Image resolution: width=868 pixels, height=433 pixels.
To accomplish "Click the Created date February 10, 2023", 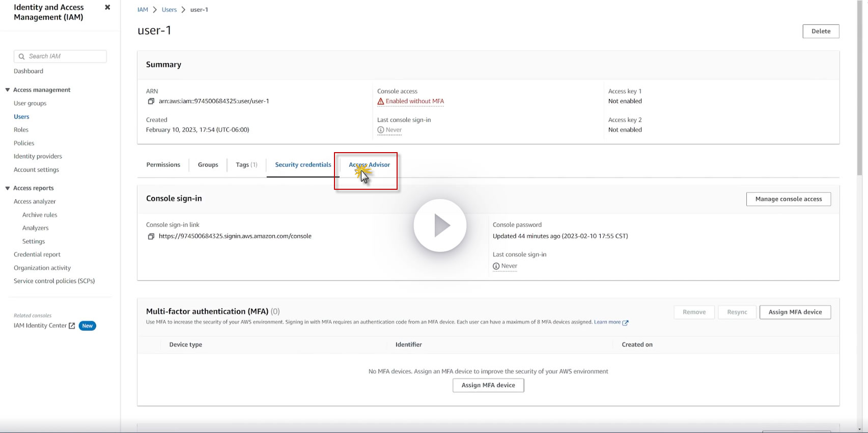I will (x=198, y=130).
